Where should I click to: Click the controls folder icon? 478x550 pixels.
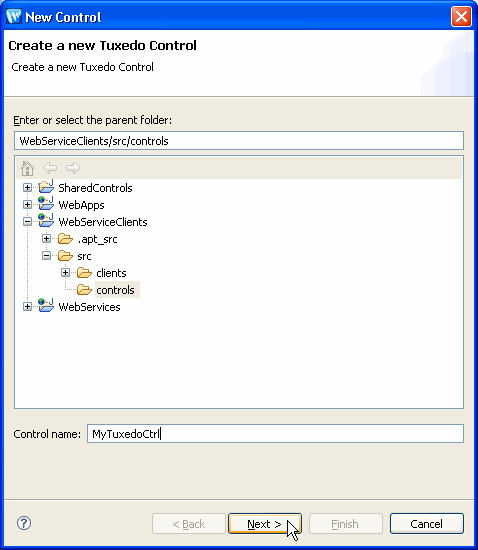pos(84,290)
